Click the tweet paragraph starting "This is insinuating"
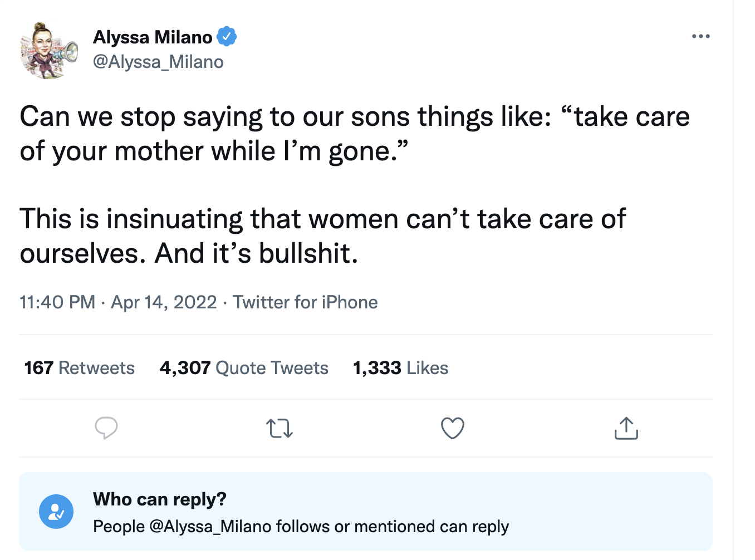The width and height of the screenshot is (755, 560). pyautogui.click(x=323, y=236)
